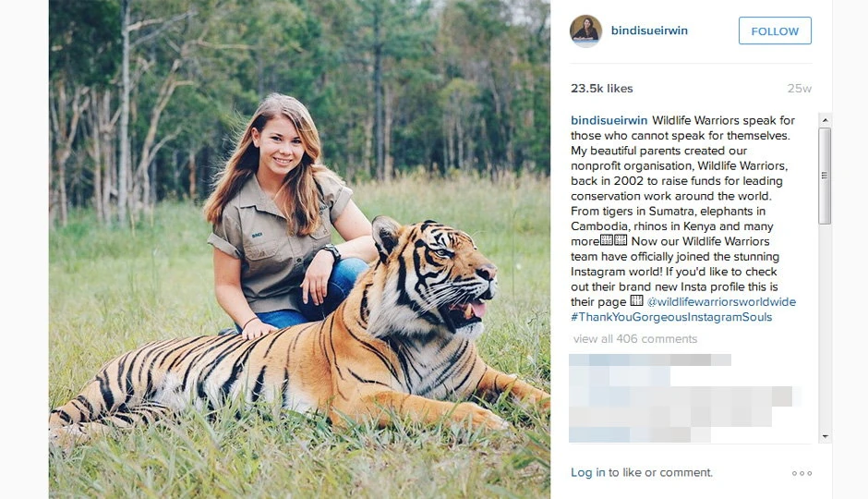Click the bindisueirwin profile avatar
The width and height of the screenshot is (868, 499).
click(x=585, y=30)
